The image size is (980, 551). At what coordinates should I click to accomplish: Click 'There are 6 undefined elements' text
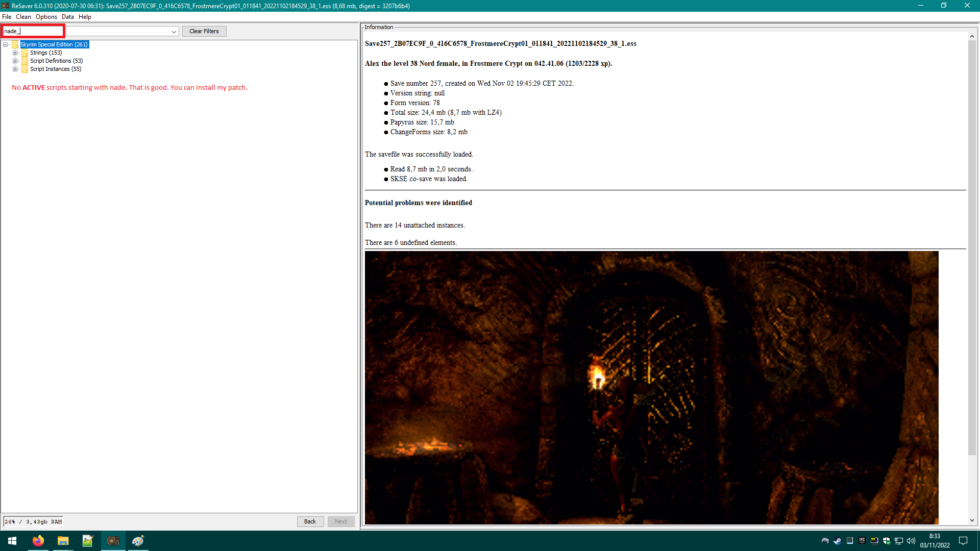coord(411,243)
